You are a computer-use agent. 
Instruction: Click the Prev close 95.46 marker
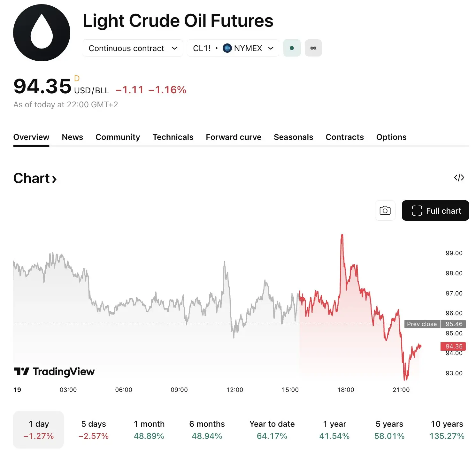[x=435, y=324]
